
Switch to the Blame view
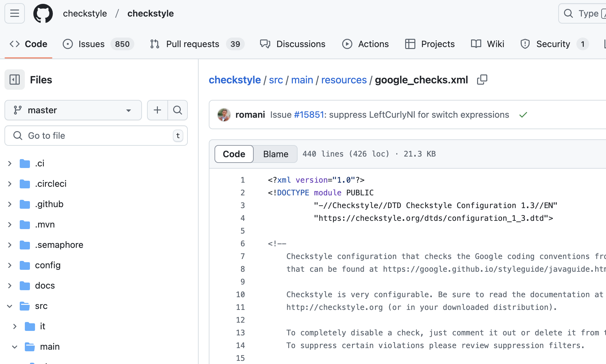click(275, 154)
